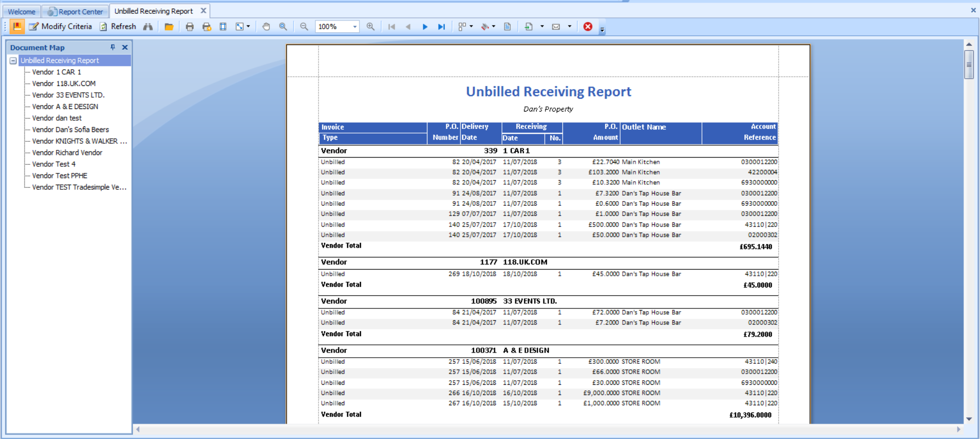Pin the Document Map panel
980x439 pixels.
(112, 47)
